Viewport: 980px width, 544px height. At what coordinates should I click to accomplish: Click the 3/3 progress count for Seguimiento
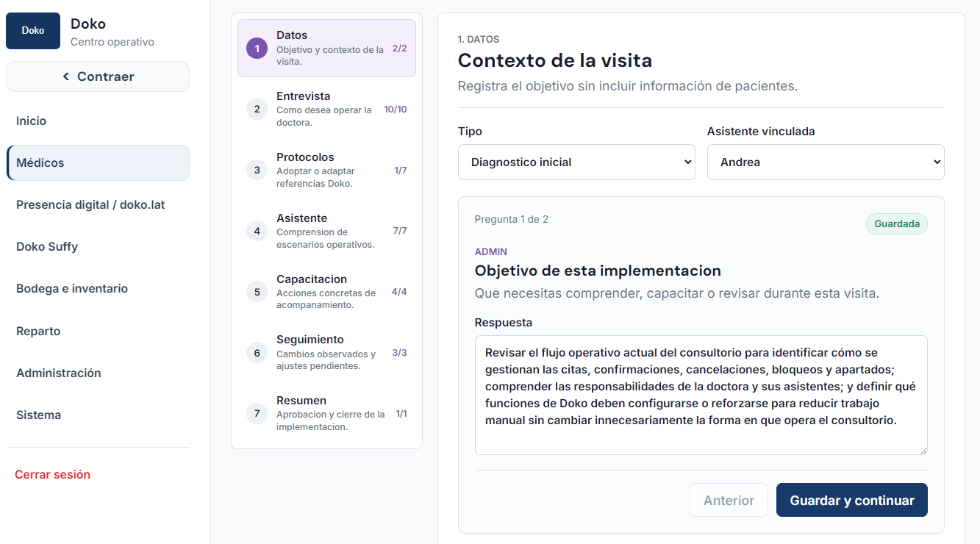point(399,353)
